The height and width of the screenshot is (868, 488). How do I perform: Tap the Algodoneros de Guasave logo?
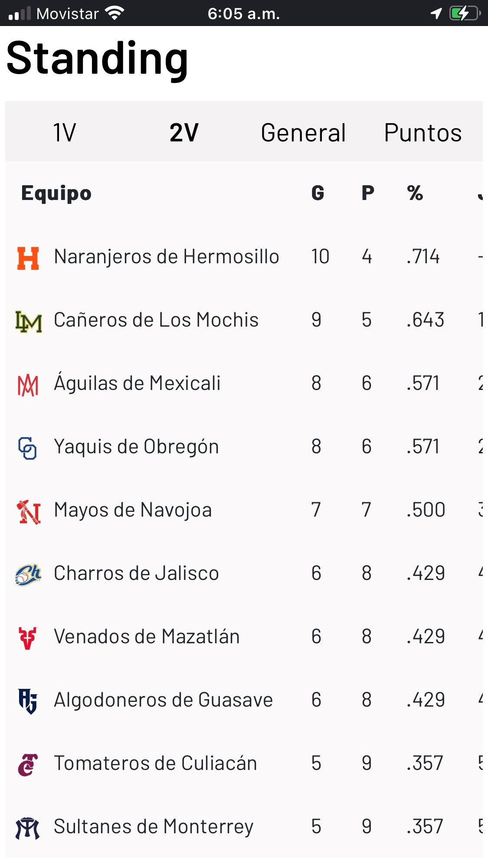tap(28, 701)
